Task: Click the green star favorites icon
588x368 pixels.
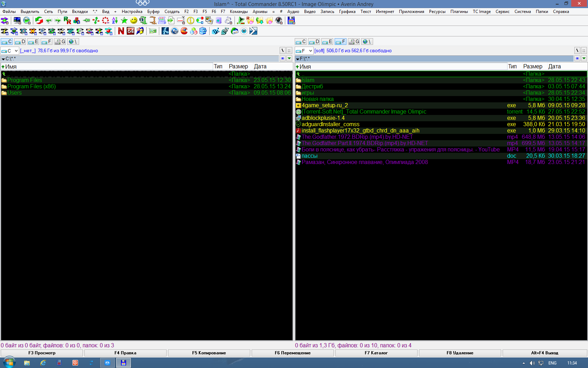Action: [124, 21]
